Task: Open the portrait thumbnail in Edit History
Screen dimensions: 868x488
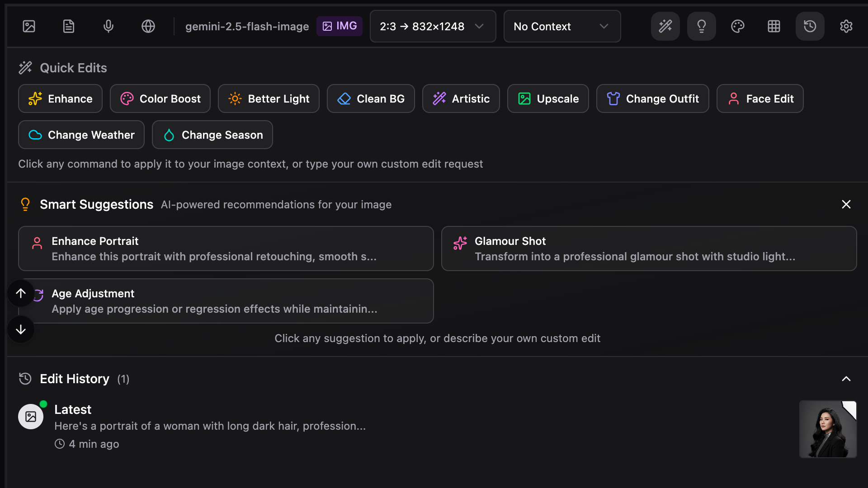Action: pyautogui.click(x=828, y=429)
